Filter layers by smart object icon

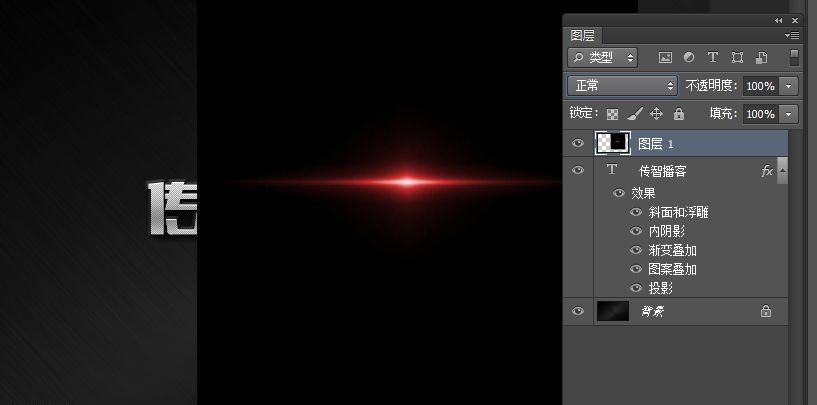pyautogui.click(x=761, y=57)
